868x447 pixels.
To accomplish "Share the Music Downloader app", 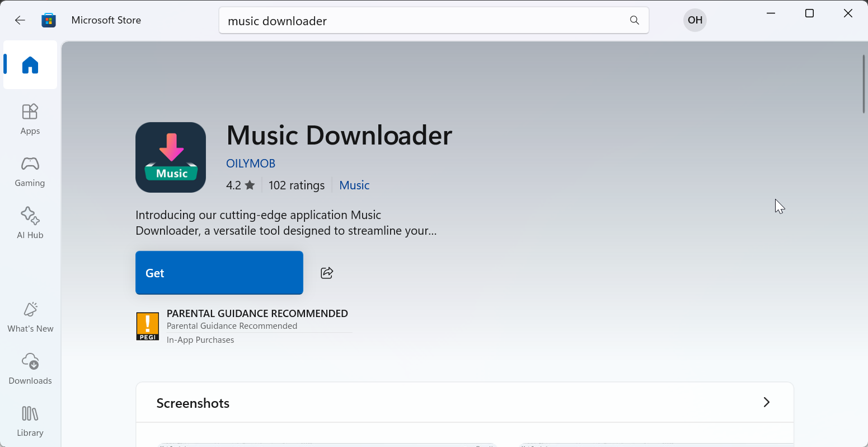I will (327, 273).
